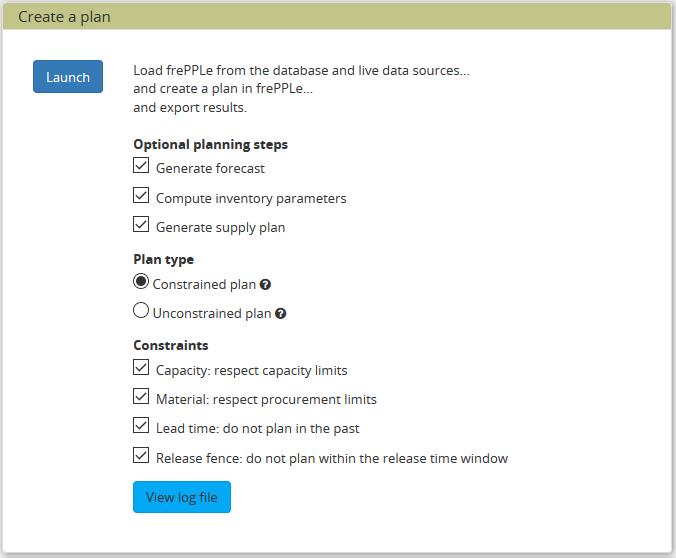Click help icon beside Unconstrained plan
This screenshot has height=558, width=676.
[x=281, y=314]
